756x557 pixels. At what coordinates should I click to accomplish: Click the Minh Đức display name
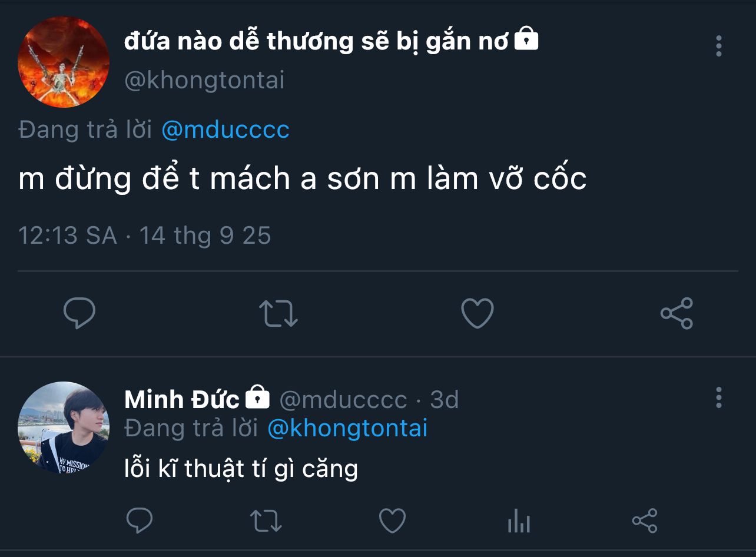182,400
